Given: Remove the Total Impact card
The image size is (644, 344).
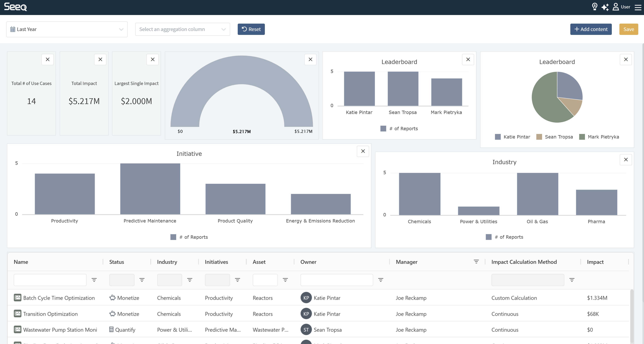Looking at the screenshot, I should 100,60.
